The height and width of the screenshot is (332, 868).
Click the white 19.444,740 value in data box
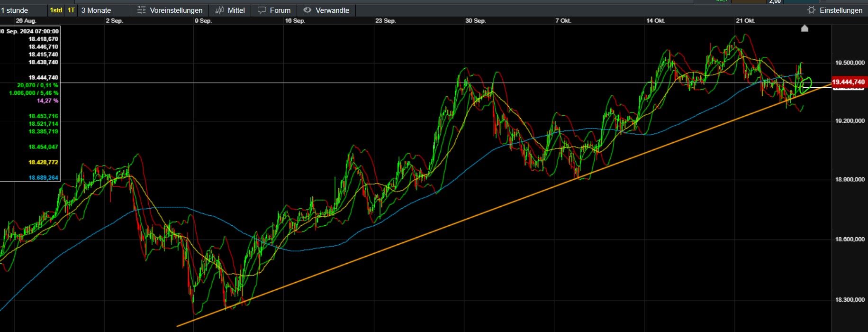[43, 78]
